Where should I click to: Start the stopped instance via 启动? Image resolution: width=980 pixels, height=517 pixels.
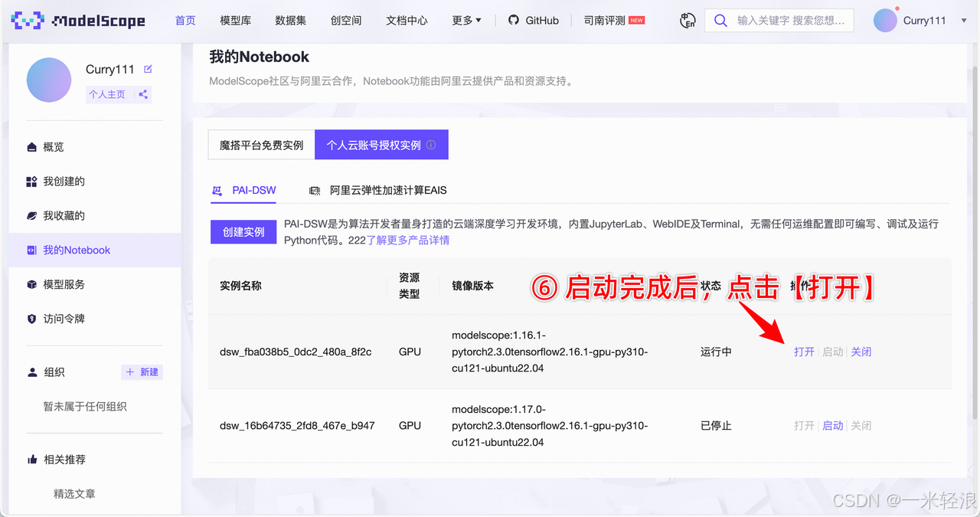pos(832,425)
